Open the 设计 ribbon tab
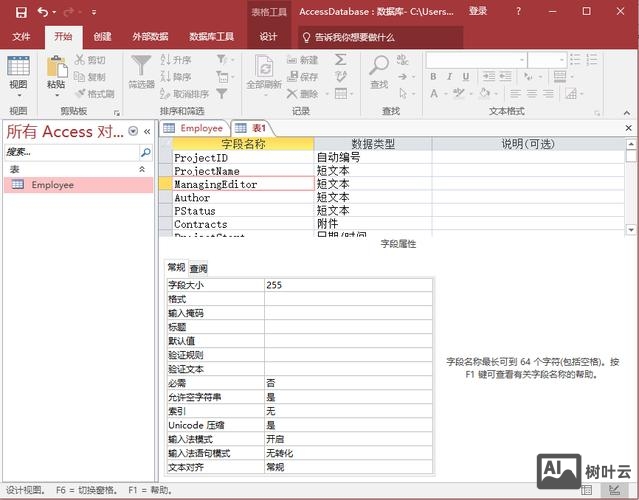This screenshot has width=639, height=500. coord(268,37)
